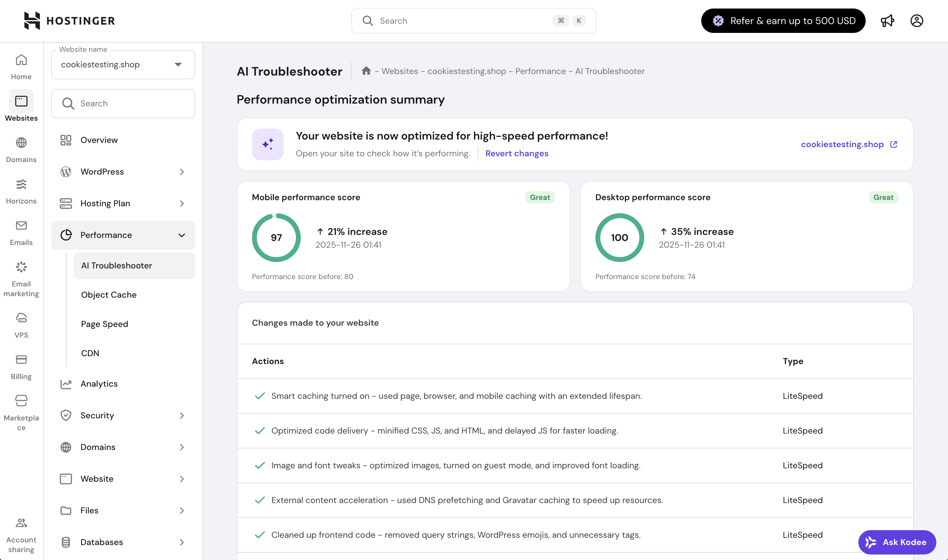Open the Website name dropdown
The image size is (948, 560).
(123, 65)
